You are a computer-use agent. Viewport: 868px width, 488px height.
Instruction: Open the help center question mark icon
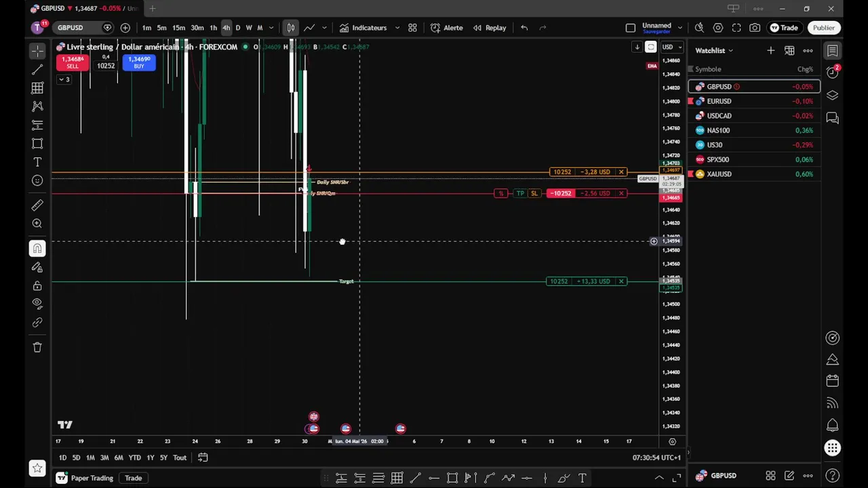833,476
